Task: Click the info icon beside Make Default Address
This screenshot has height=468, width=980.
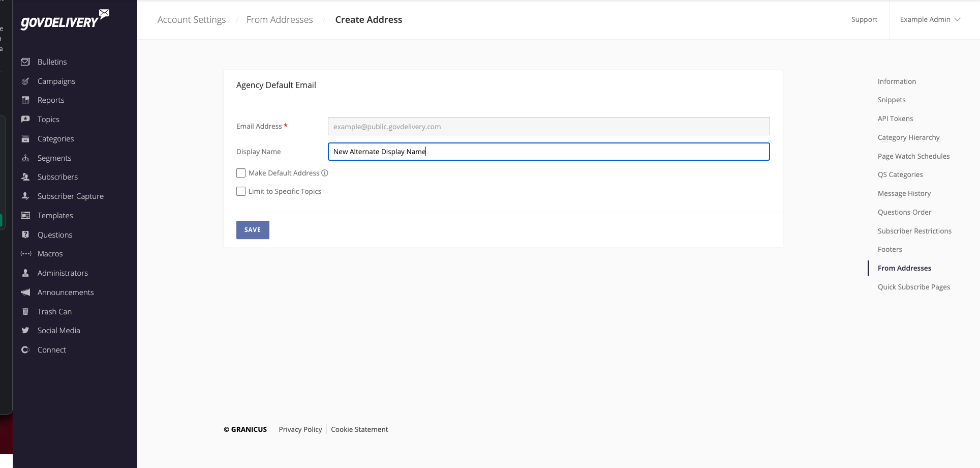Action: point(325,173)
